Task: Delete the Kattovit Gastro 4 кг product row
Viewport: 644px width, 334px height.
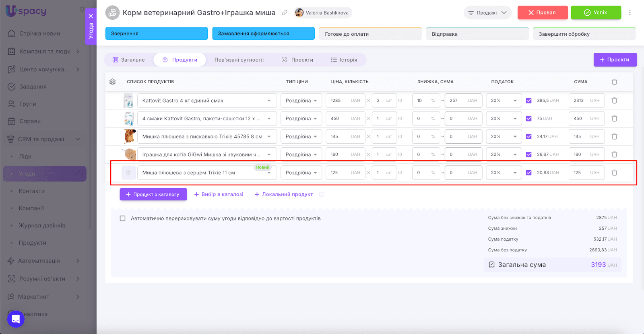Action: tap(614, 101)
